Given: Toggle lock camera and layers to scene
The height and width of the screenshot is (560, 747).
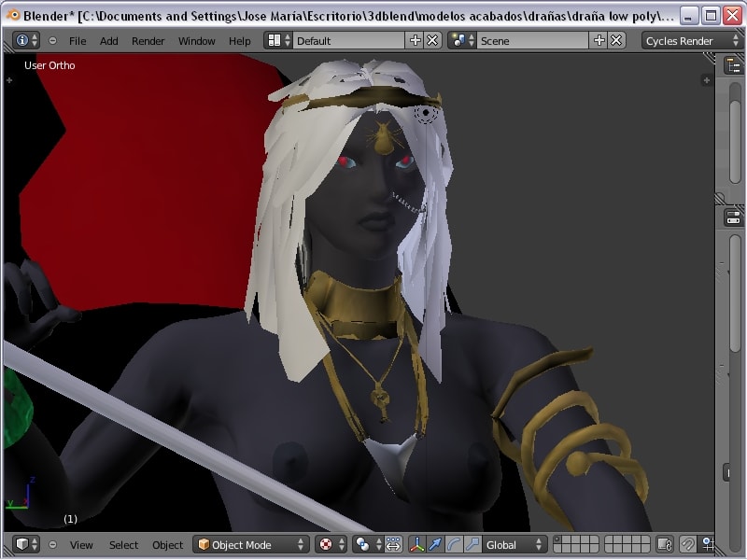Looking at the screenshot, I should [x=665, y=544].
